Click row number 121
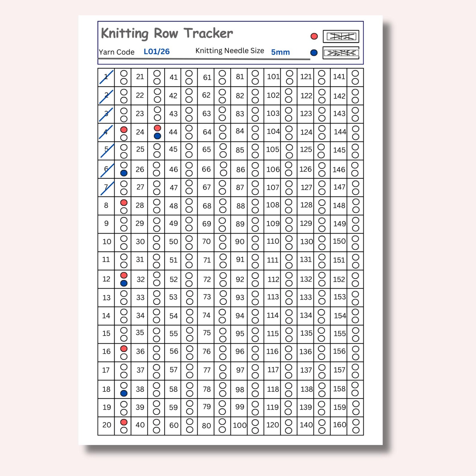This screenshot has width=476, height=476. (306, 77)
